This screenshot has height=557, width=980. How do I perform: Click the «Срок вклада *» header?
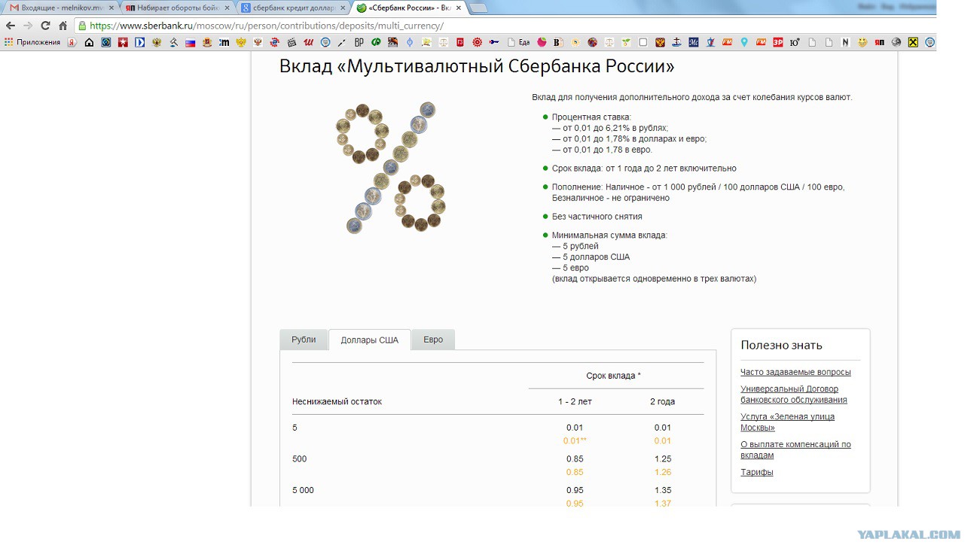[614, 376]
